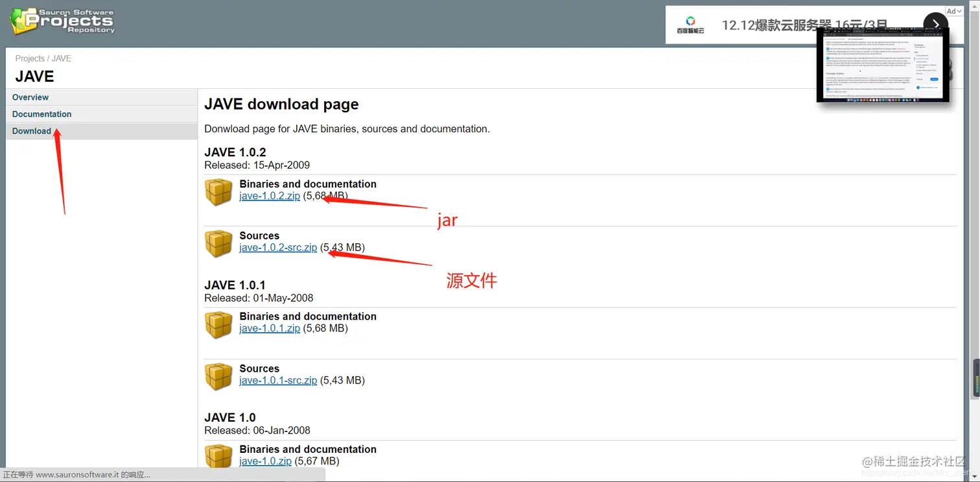Click the ad's round arrow button
Screen dimensions: 980x482
click(935, 25)
